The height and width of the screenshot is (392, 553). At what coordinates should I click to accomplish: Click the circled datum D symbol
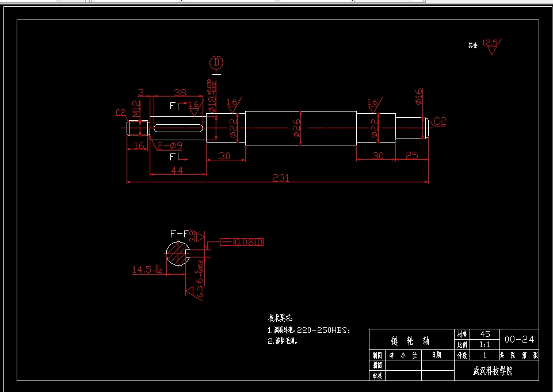[x=216, y=63]
